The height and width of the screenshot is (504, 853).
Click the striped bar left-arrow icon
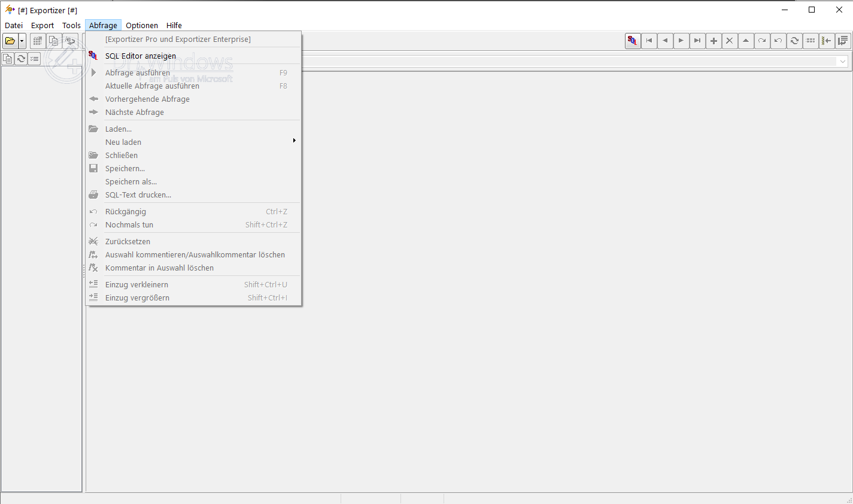(x=827, y=41)
